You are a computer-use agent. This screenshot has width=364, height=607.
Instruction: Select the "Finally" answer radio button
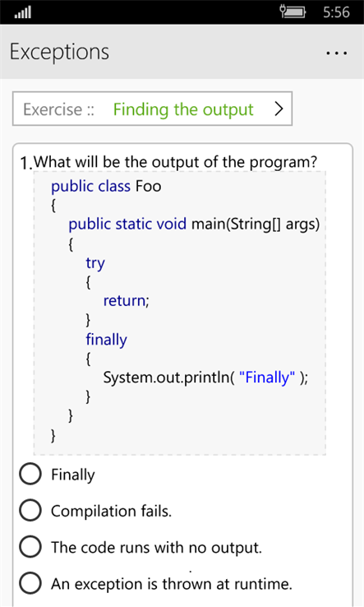point(30,475)
